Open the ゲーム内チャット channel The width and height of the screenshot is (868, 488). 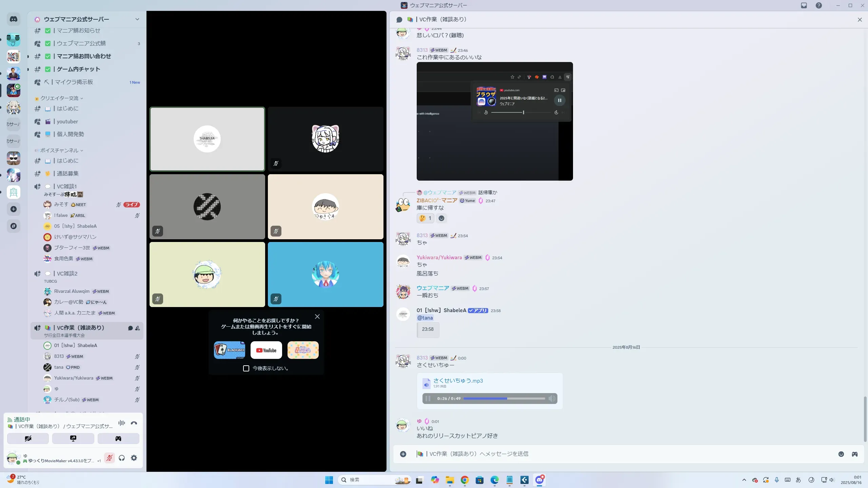click(x=78, y=69)
